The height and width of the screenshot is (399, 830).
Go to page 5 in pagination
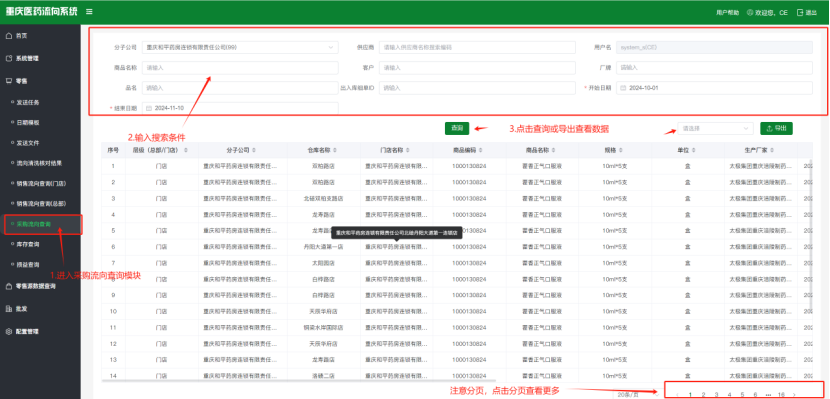coord(742,395)
